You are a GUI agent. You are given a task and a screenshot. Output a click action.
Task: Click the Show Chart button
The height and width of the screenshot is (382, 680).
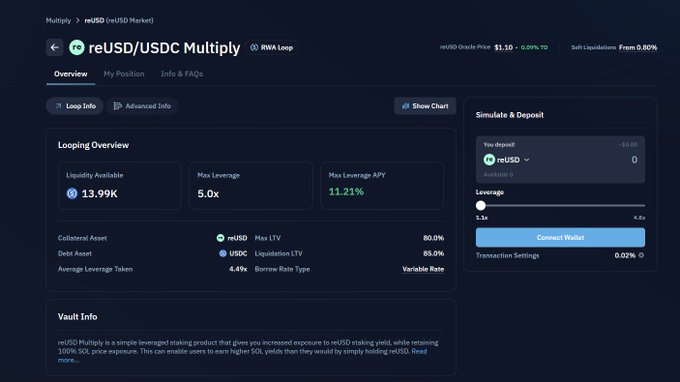tap(425, 106)
